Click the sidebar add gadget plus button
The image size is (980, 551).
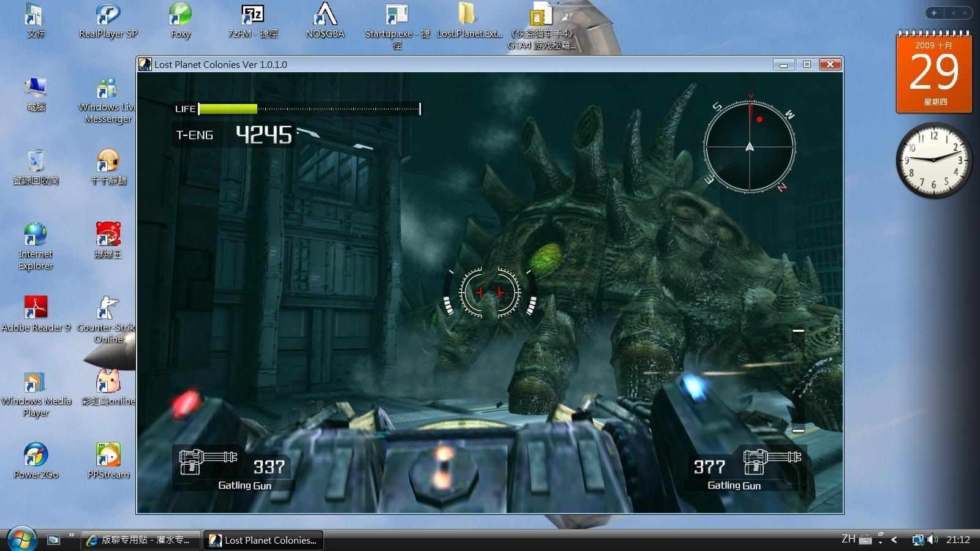(934, 12)
